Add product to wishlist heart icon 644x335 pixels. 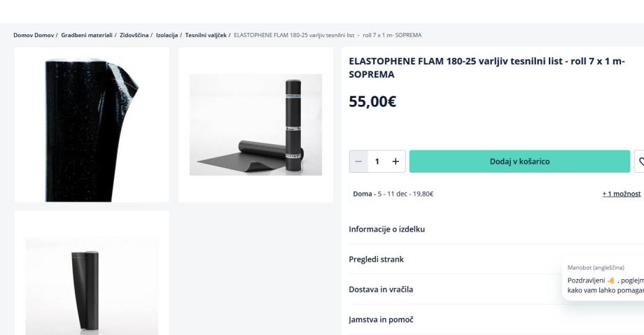(x=640, y=162)
